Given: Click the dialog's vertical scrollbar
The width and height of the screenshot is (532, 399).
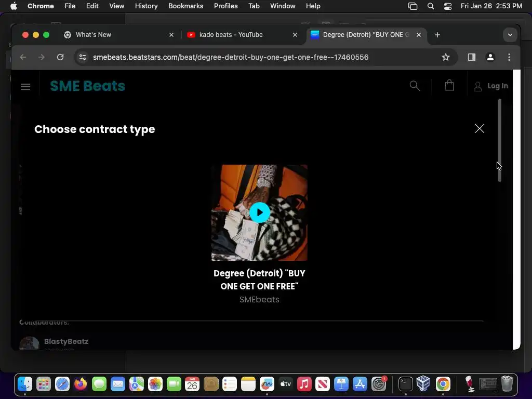Looking at the screenshot, I should tap(499, 140).
